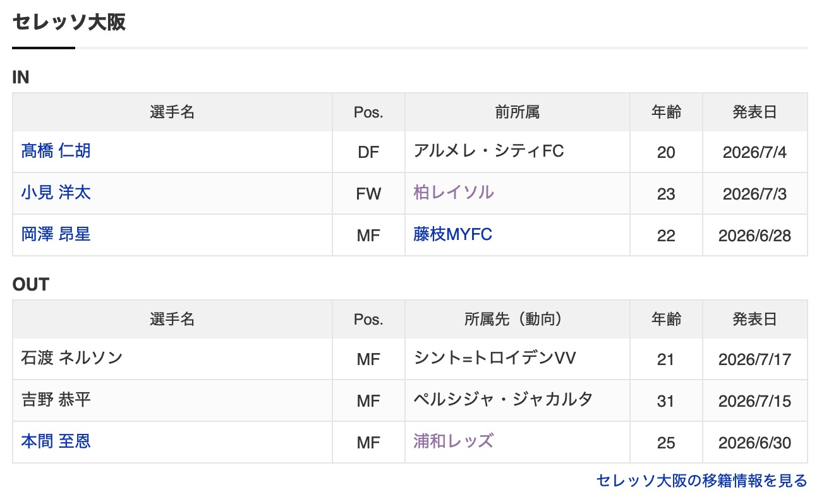Image resolution: width=824 pixels, height=504 pixels.
Task: Visit 柏レイソル team link
Action: 453,193
